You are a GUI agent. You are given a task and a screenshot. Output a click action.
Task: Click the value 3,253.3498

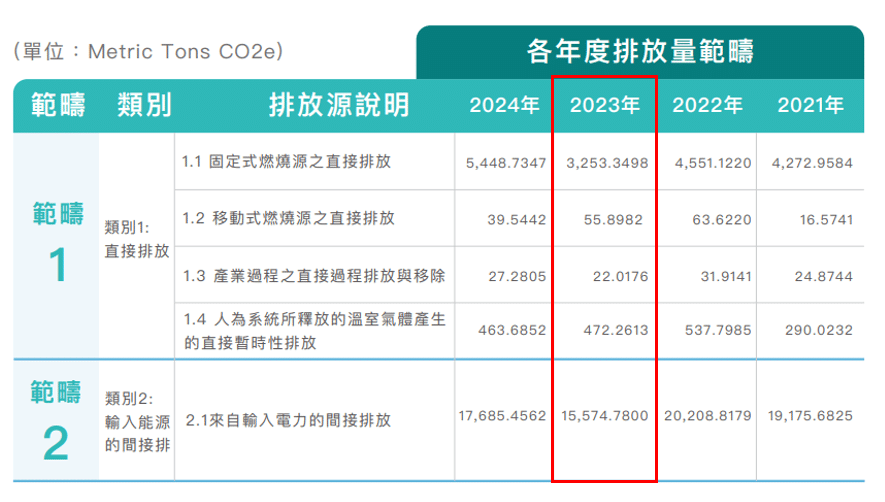click(607, 163)
